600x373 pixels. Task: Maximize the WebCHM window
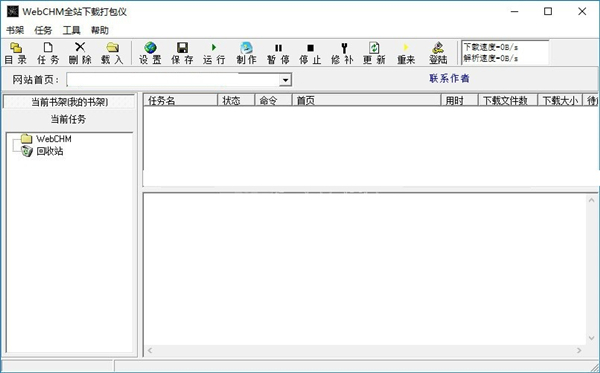click(x=548, y=11)
